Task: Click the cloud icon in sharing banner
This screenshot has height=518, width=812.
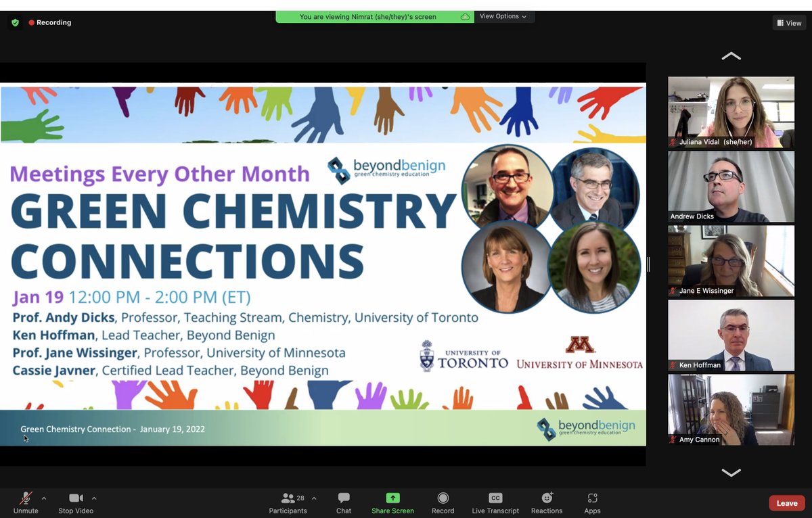Action: click(x=465, y=16)
